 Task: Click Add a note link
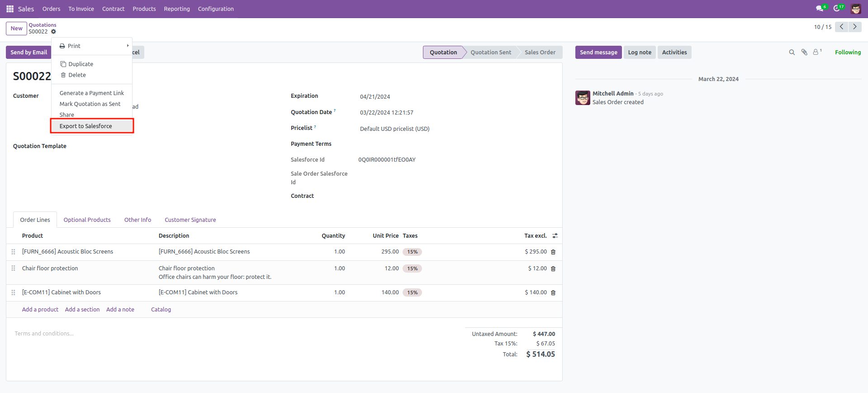click(x=120, y=310)
